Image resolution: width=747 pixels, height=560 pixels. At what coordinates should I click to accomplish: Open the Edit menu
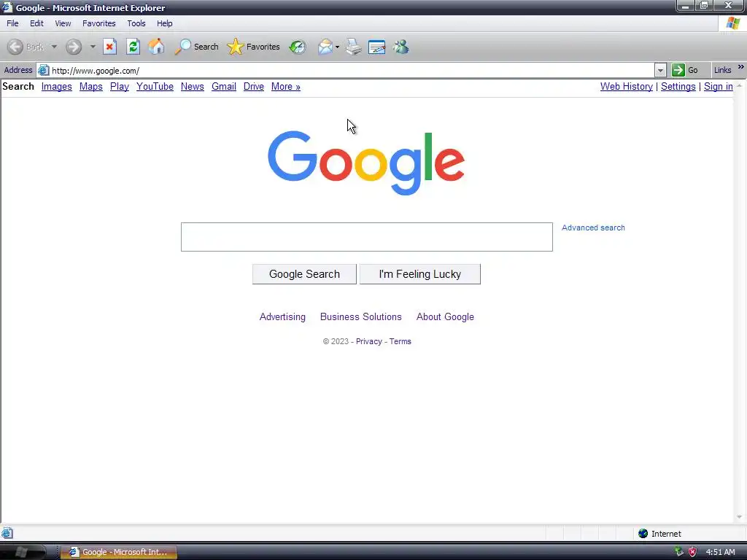click(x=36, y=23)
